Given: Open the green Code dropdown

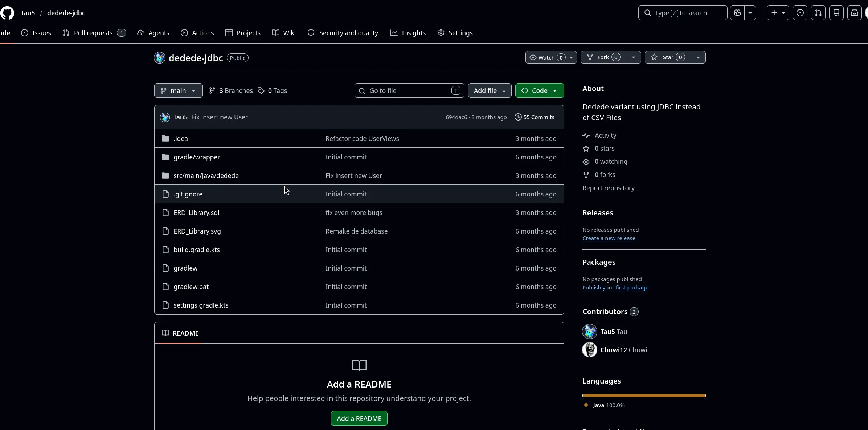Looking at the screenshot, I should 540,90.
